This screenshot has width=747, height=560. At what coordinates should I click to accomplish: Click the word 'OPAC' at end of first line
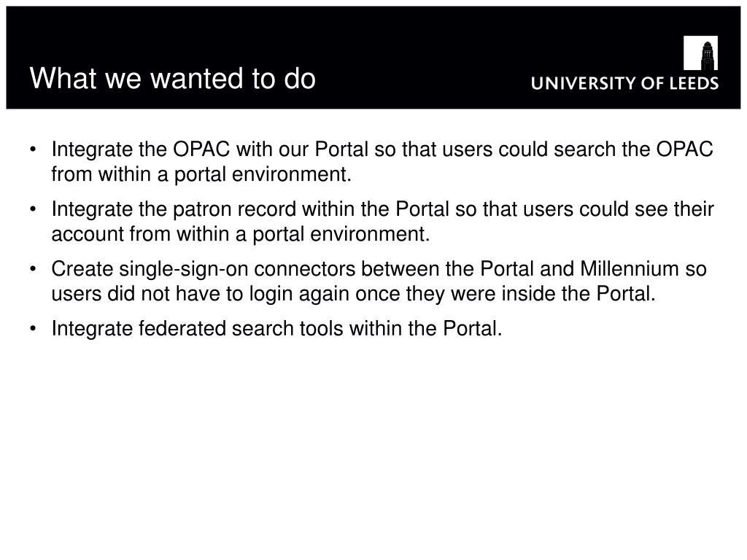(684, 149)
